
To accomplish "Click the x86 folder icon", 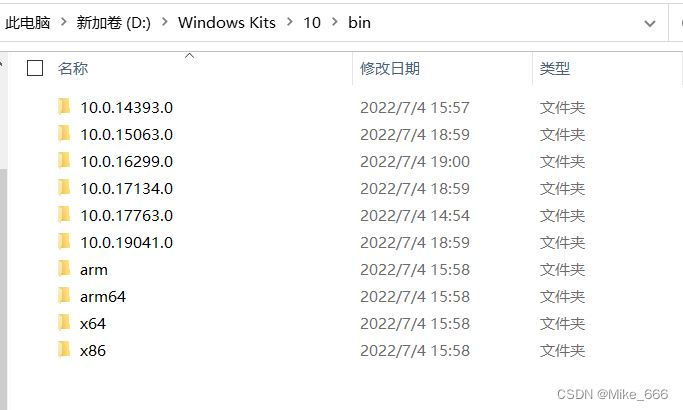I will [x=64, y=350].
